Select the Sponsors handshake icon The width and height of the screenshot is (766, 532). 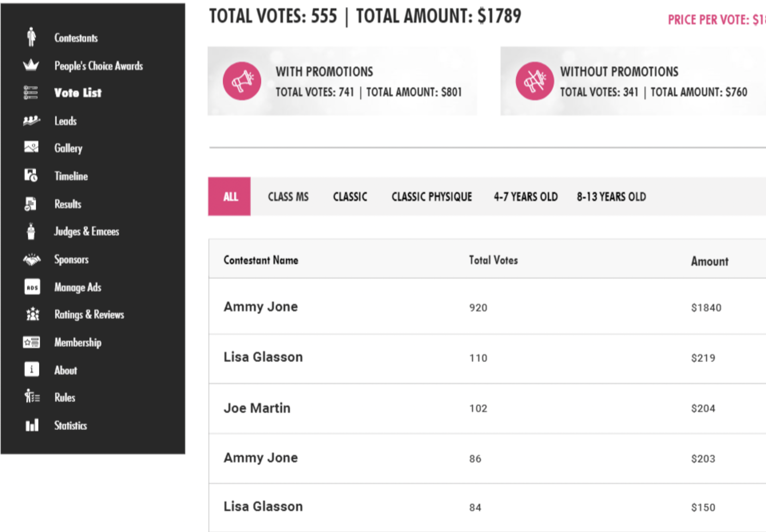point(32,259)
